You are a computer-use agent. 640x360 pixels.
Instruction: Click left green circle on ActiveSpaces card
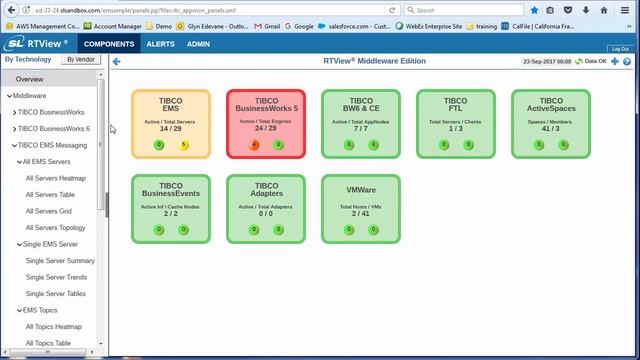pos(539,144)
